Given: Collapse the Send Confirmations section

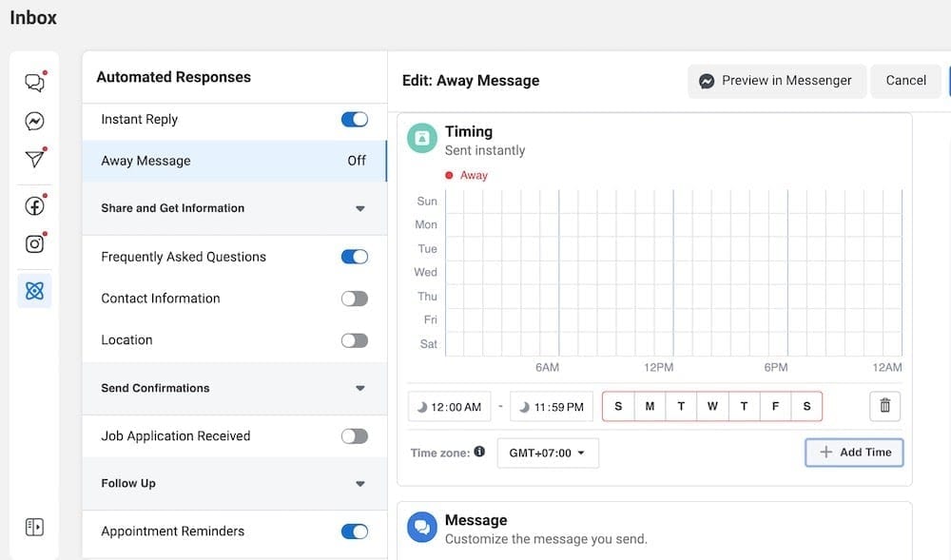Looking at the screenshot, I should (x=360, y=388).
